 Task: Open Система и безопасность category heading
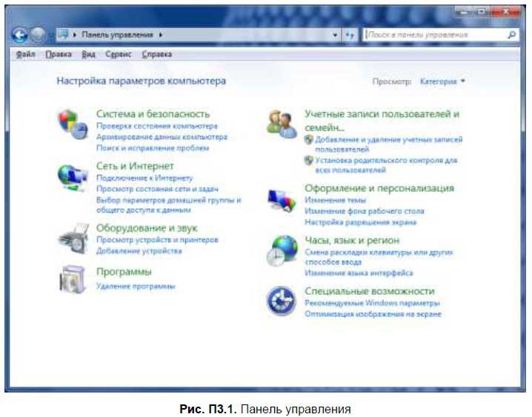coord(153,114)
